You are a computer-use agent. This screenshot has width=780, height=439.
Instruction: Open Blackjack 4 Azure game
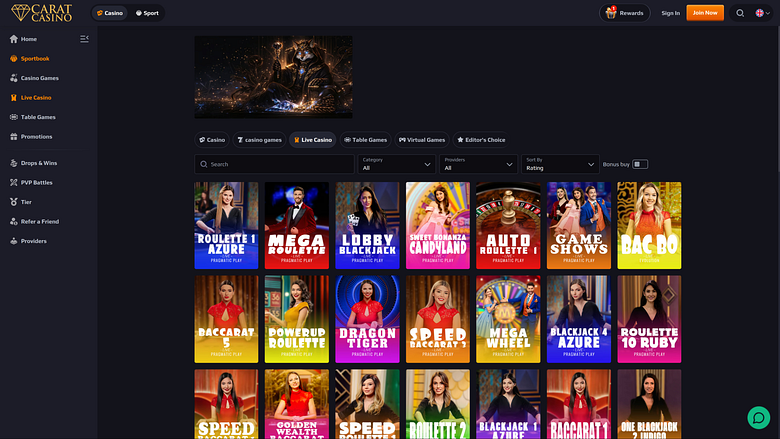coord(579,319)
